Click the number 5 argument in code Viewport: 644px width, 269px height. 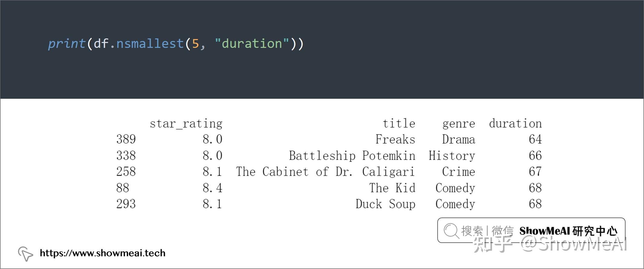tap(195, 44)
